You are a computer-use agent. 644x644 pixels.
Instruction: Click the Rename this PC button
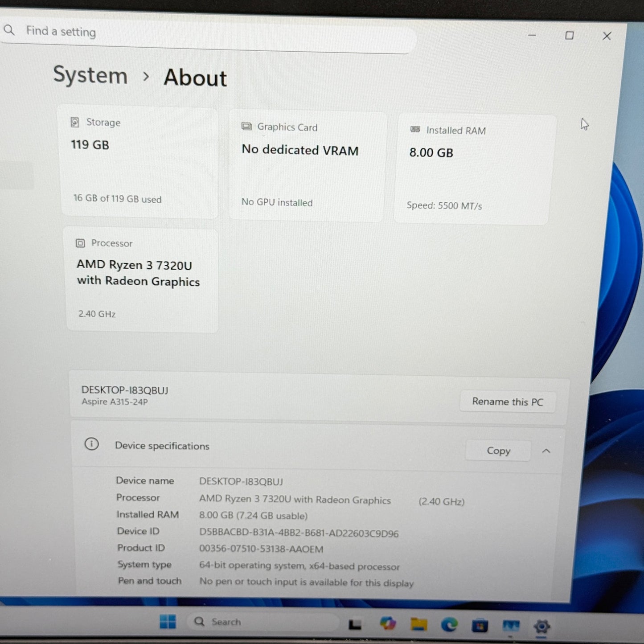508,402
